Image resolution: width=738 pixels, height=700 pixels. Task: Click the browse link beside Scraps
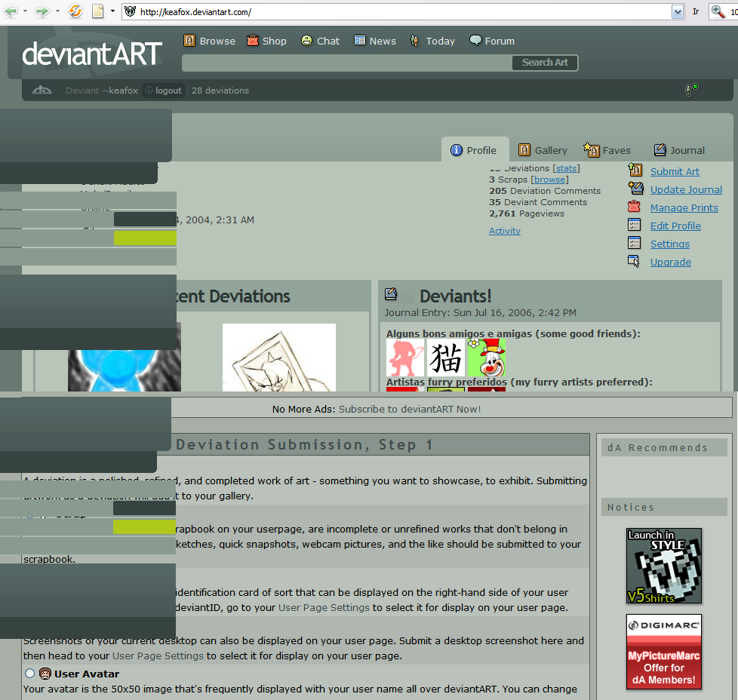click(550, 180)
